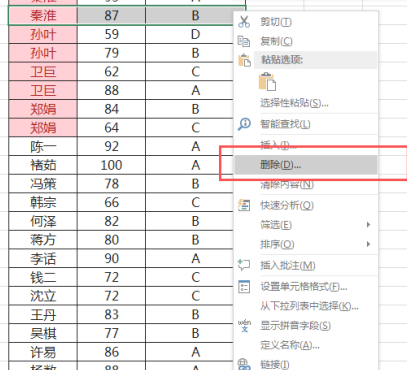The width and height of the screenshot is (407, 370).
Task: Select the 孙叶 cell beside score 79
Action: 43,53
